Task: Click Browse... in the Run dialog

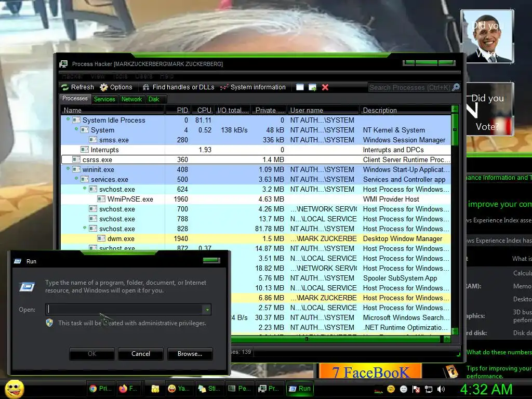Action: coord(190,353)
